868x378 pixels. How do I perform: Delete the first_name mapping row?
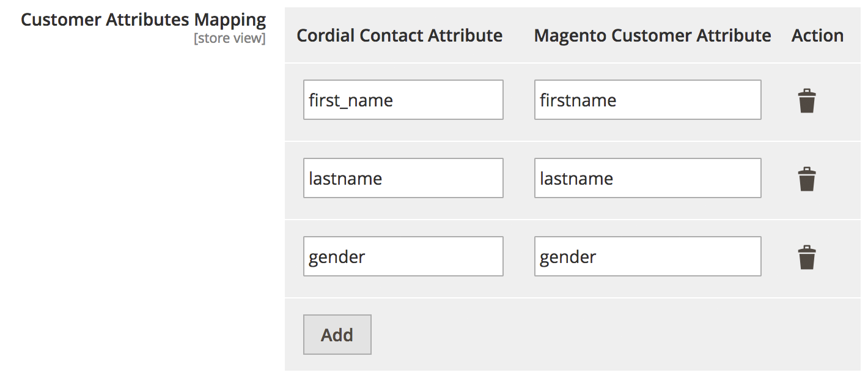click(807, 101)
